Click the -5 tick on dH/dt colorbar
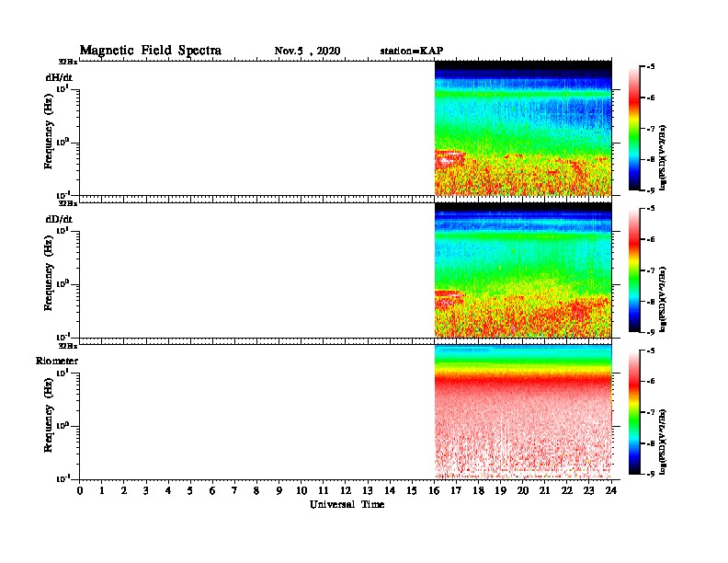Image resolution: width=728 pixels, height=563 pixels. click(x=651, y=67)
